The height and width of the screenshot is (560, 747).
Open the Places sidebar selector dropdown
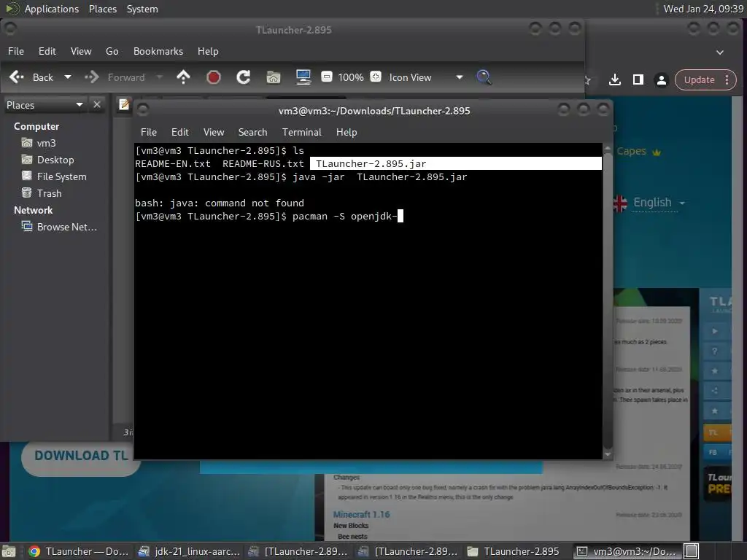(44, 105)
